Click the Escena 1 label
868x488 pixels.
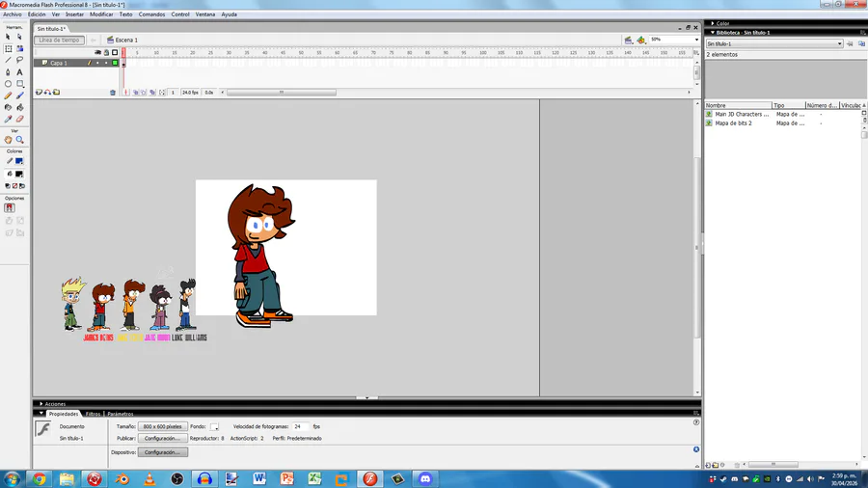pos(126,40)
